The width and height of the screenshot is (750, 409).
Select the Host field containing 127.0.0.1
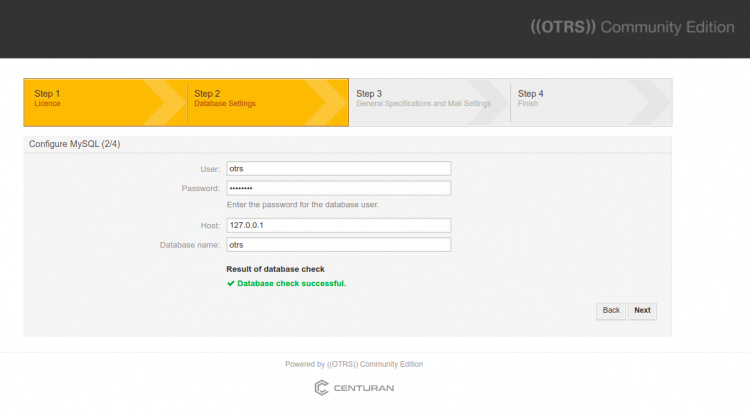click(x=338, y=225)
